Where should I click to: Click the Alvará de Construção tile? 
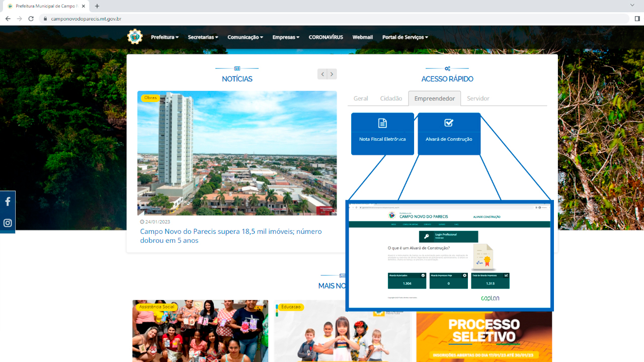point(449,133)
